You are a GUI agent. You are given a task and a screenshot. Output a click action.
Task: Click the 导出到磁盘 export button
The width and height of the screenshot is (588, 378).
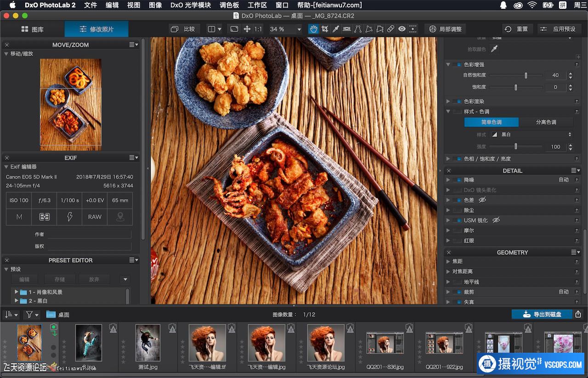tap(542, 314)
